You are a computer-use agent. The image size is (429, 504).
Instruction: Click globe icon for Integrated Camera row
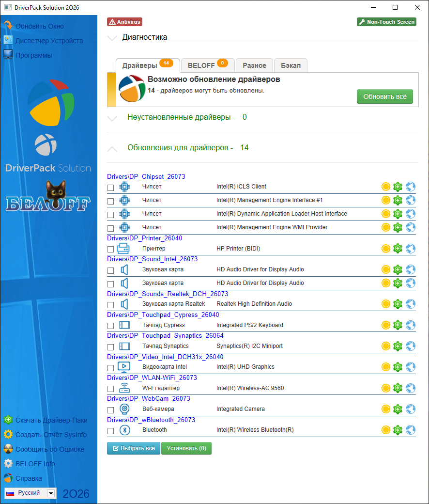click(411, 409)
